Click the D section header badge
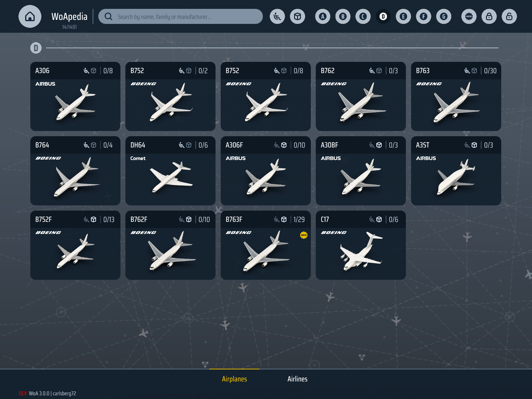 tap(36, 48)
